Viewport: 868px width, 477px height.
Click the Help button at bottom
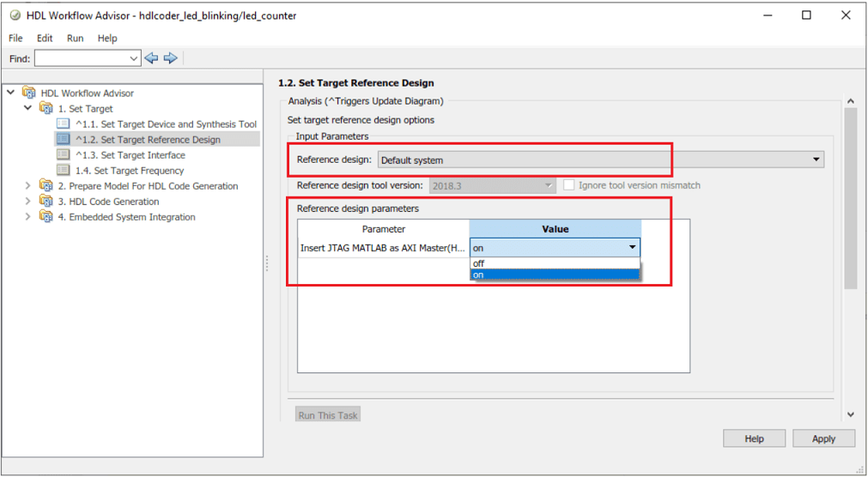[x=754, y=438]
